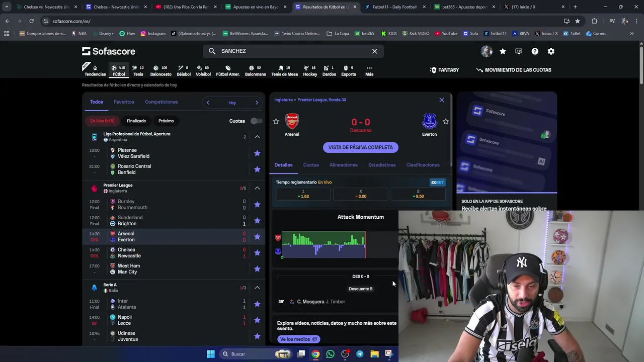
Task: Select the Tenis sport icon
Action: (x=138, y=70)
